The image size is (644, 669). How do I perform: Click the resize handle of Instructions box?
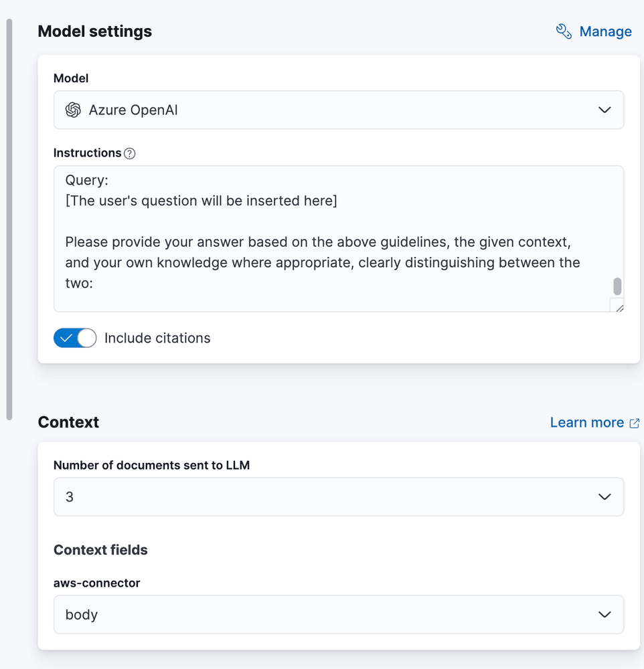(x=619, y=307)
